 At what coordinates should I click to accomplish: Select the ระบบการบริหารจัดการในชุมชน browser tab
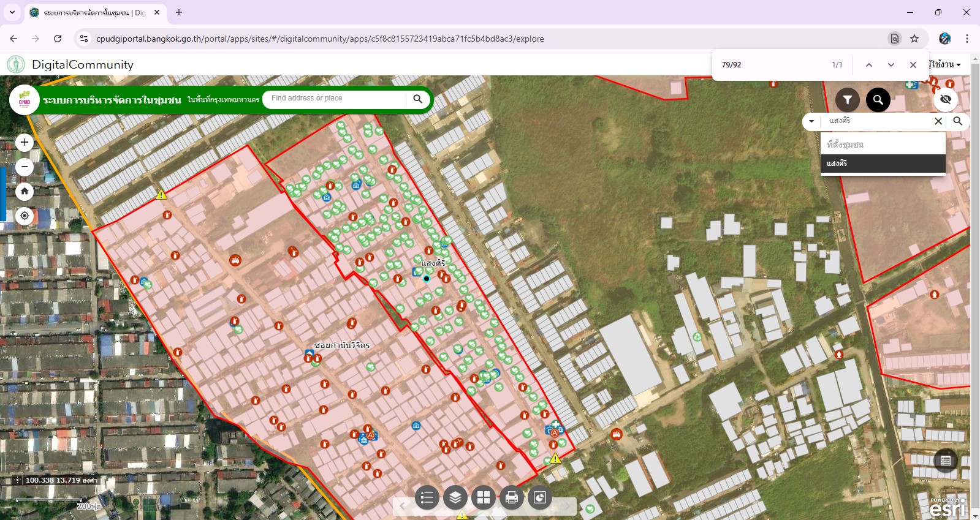pos(94,12)
